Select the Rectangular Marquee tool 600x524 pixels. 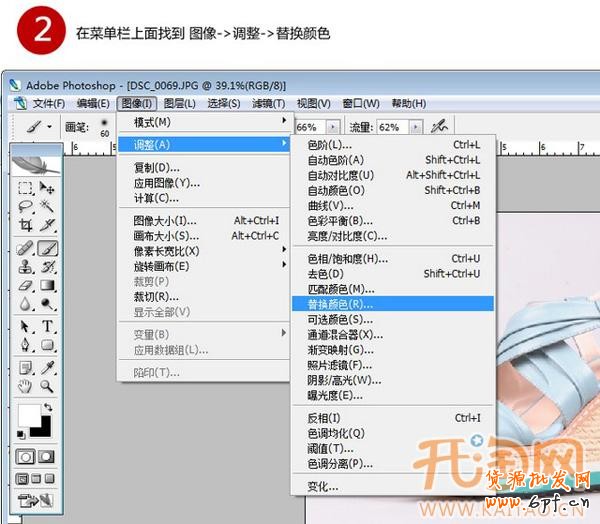(26, 188)
